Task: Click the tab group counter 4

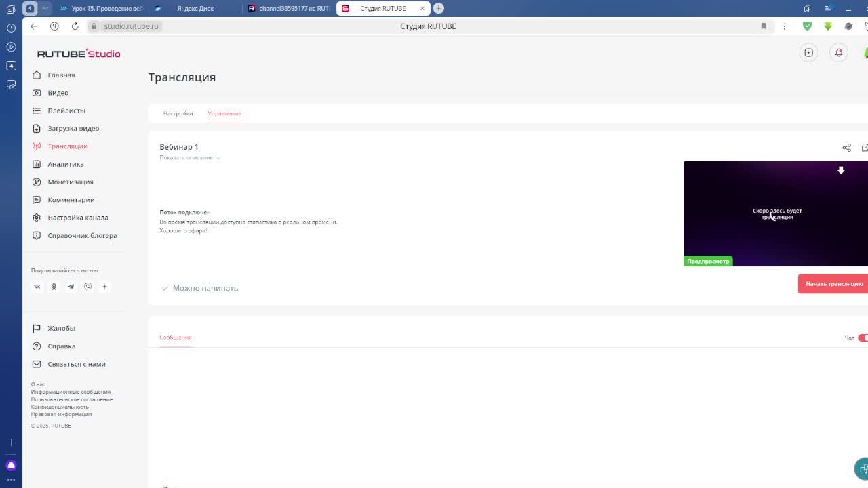Action: coord(31,8)
